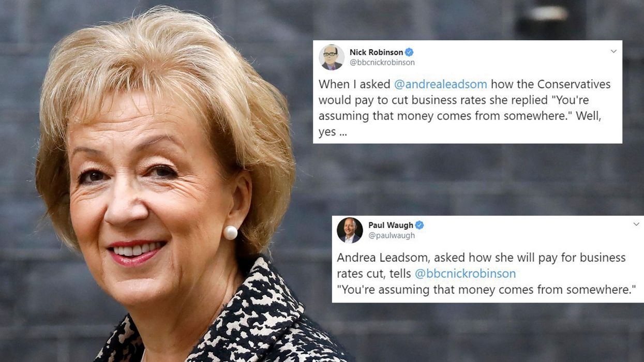Click the tweet line beginning "Andrea Leadsom, asked how"
Viewport: 644px width, 362px height.
[482, 258]
